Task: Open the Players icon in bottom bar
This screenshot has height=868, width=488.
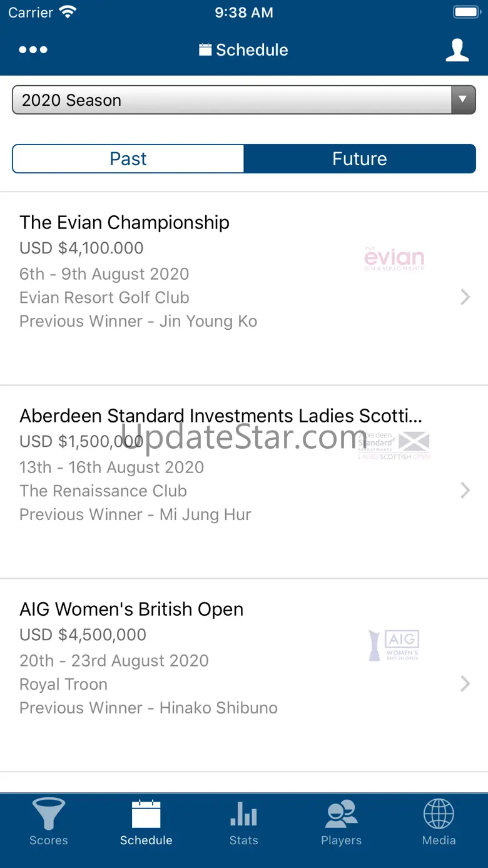Action: 341,814
